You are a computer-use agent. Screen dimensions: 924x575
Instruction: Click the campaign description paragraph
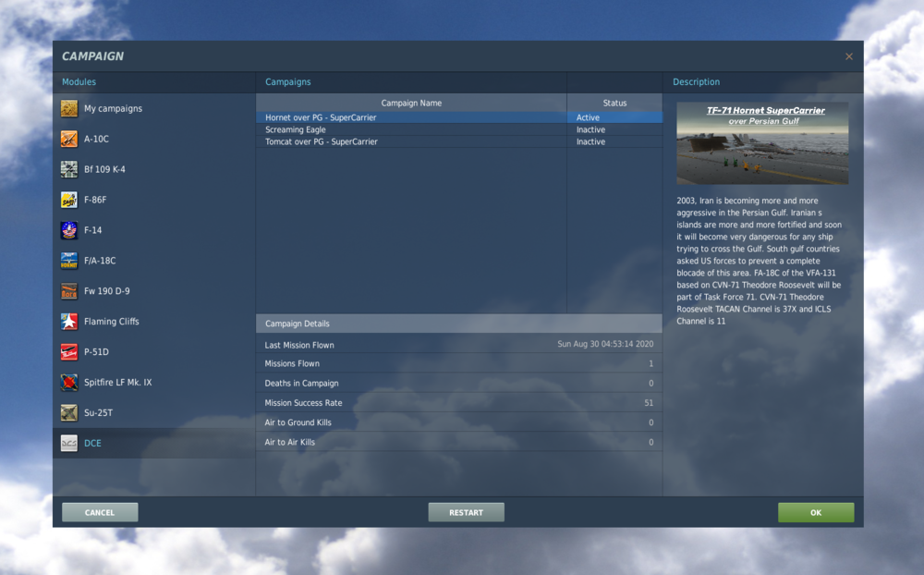(759, 261)
